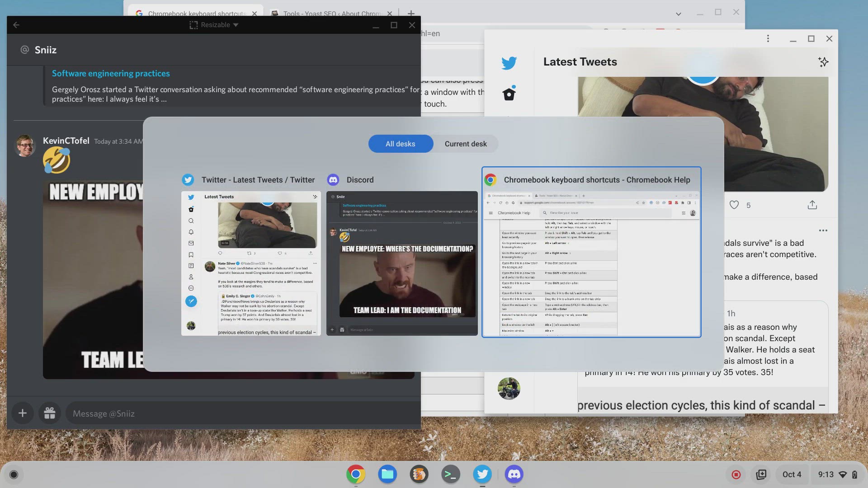Image resolution: width=868 pixels, height=488 pixels.
Task: Open tweet's more options three dots
Action: 823,230
